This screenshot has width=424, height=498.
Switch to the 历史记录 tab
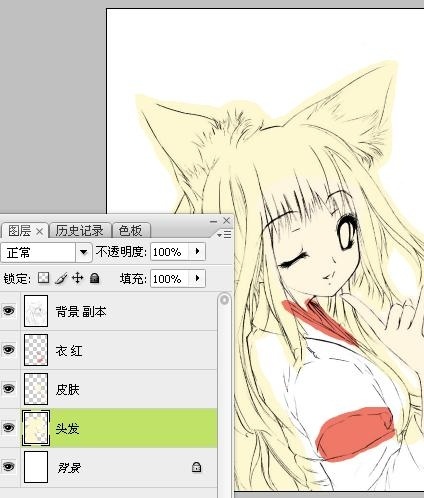(79, 231)
